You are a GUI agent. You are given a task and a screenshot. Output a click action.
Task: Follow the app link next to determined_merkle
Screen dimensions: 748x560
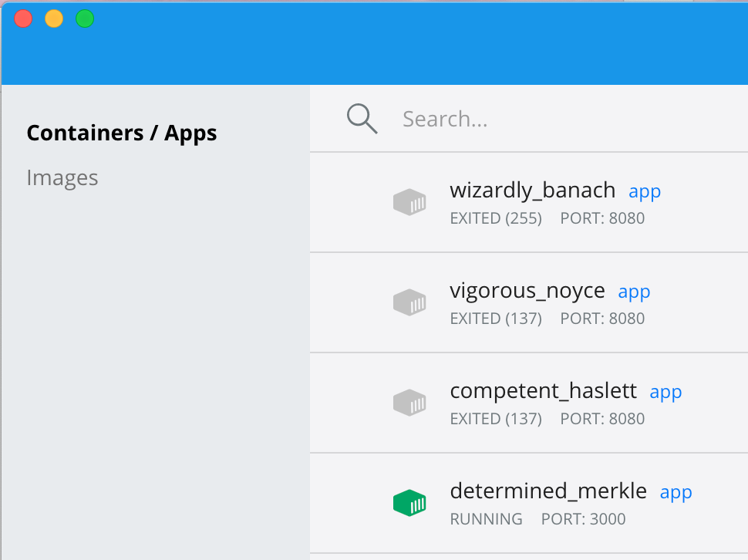676,493
